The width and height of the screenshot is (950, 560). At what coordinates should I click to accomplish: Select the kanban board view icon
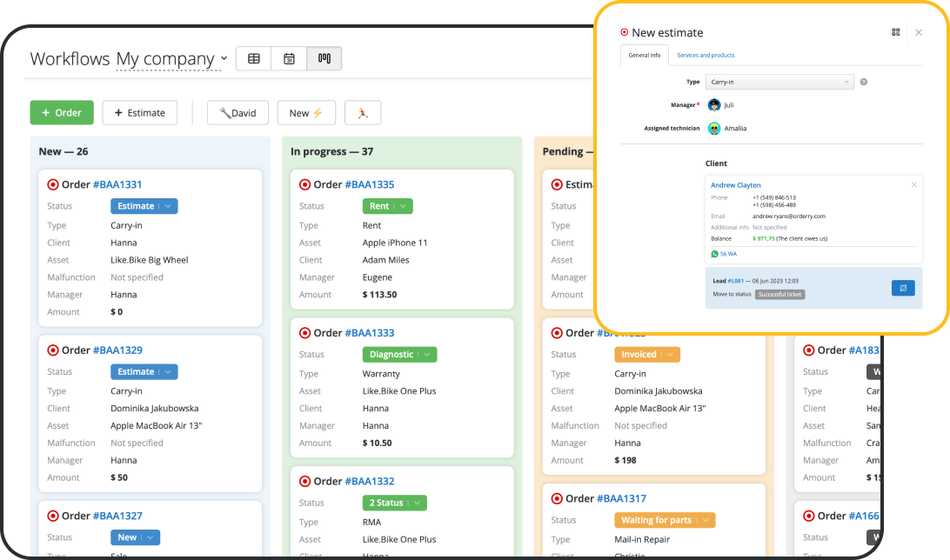[x=323, y=58]
